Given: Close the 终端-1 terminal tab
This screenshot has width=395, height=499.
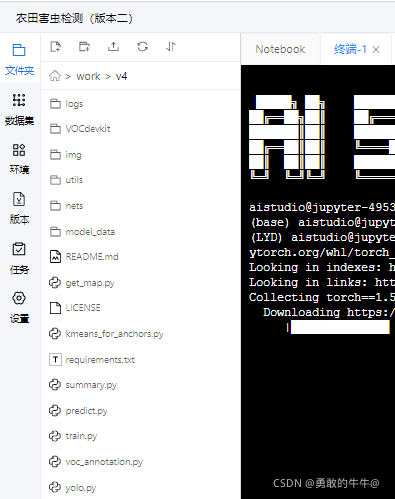Looking at the screenshot, I should point(376,50).
